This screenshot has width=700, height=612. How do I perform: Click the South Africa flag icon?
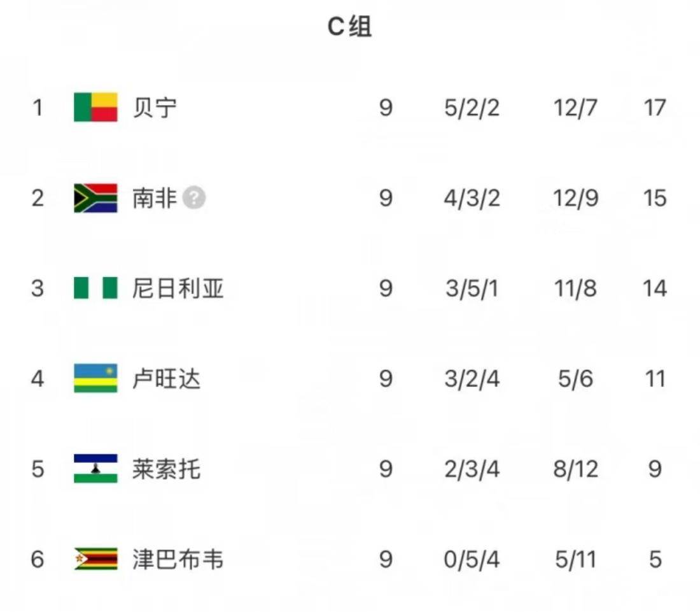tap(95, 198)
